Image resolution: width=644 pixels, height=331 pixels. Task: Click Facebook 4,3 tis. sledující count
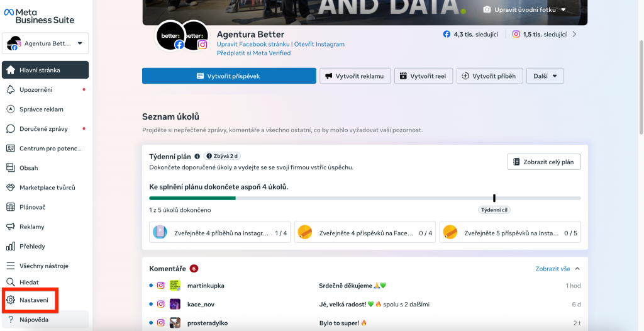point(470,35)
